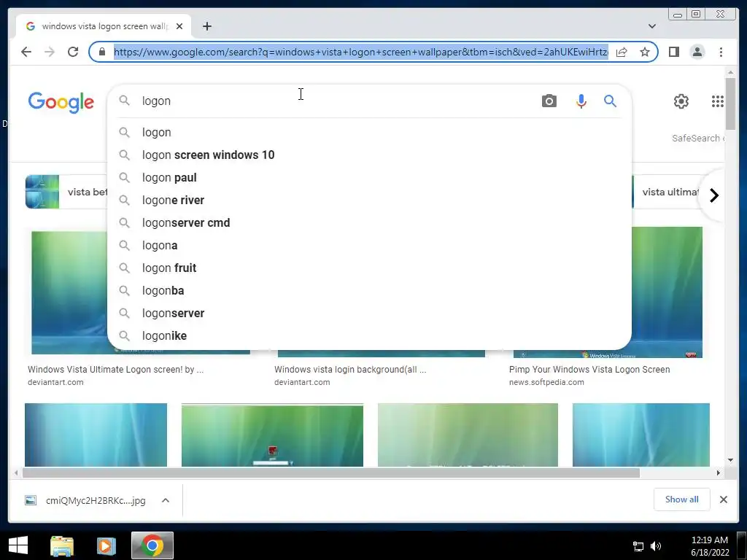This screenshot has height=560, width=747.
Task: Open 'Windows Vista Ultimate Logon screen!' result
Action: (x=115, y=370)
